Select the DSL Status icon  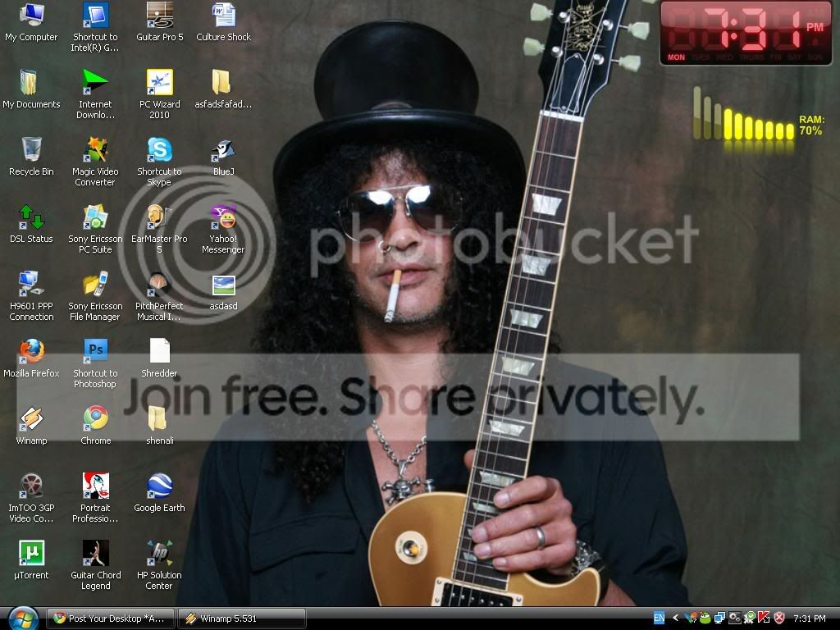pos(31,224)
